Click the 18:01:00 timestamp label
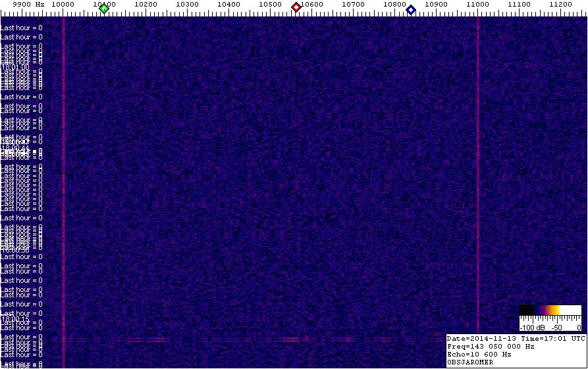 (x=14, y=67)
